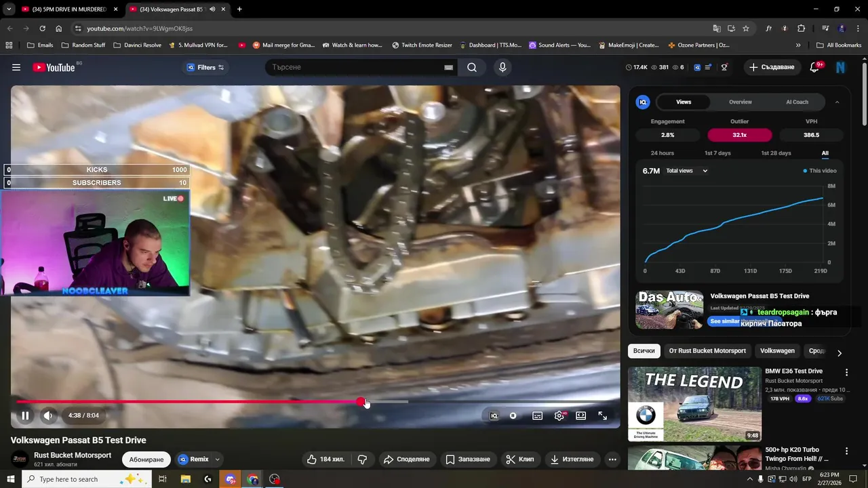The width and height of the screenshot is (868, 488).
Task: Select the 24 hours range
Action: pyautogui.click(x=663, y=153)
